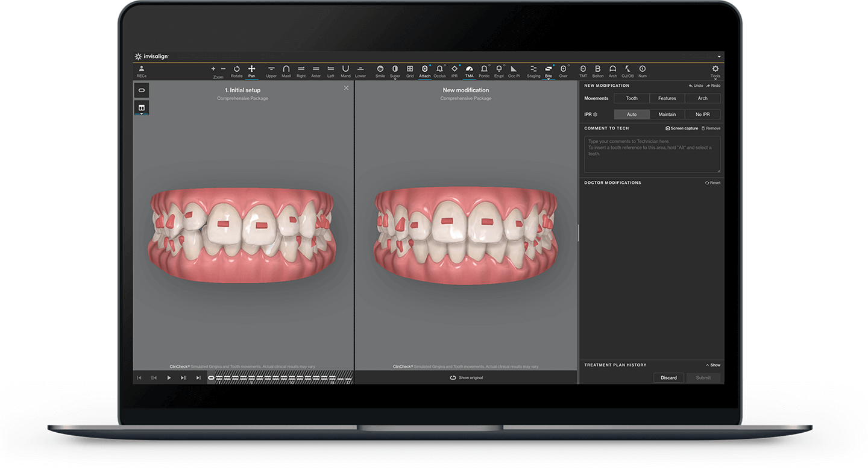The height and width of the screenshot is (475, 868).
Task: Set IPR to No IPR
Action: click(x=703, y=115)
